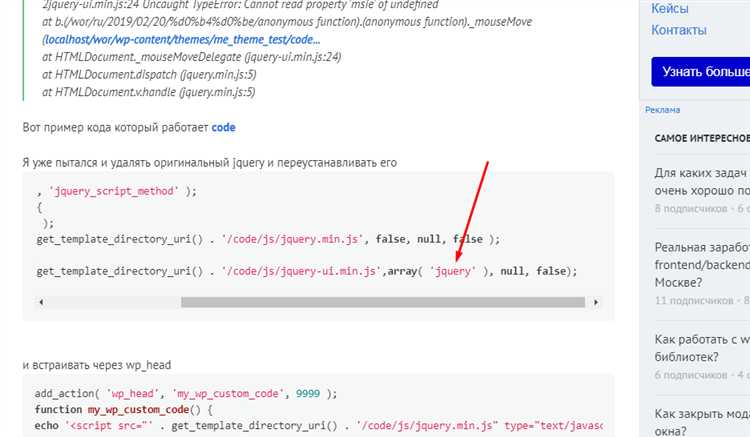Click line 'at HTMLDocument.v.handle (jquery.min.js:5)'

pyautogui.click(x=149, y=92)
